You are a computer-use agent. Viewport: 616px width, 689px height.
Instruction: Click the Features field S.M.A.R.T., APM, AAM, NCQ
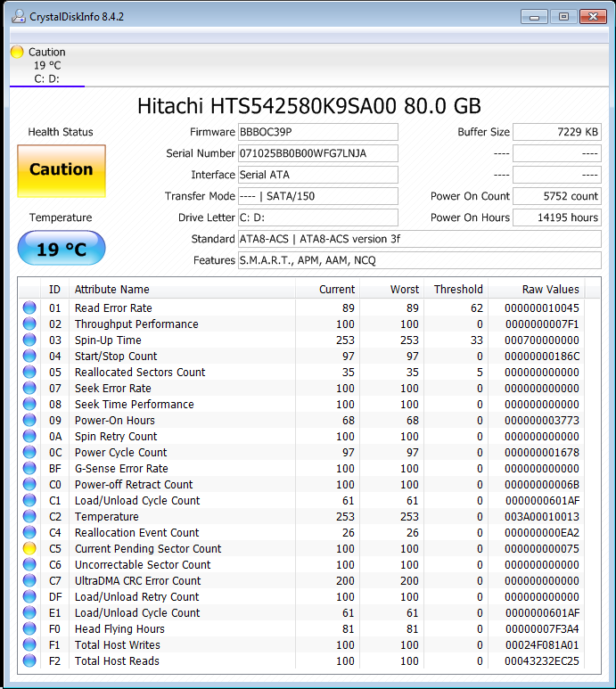(x=420, y=260)
